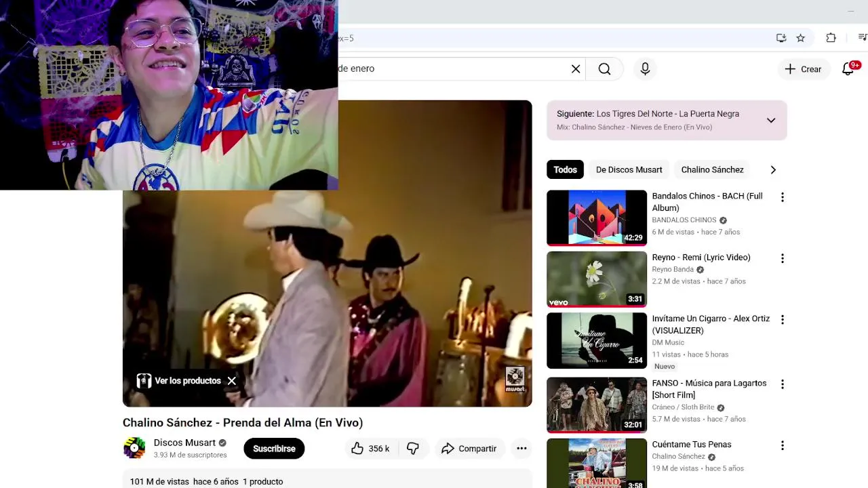Click Reyno Banda channel name
This screenshot has width=868, height=488.
coord(673,270)
